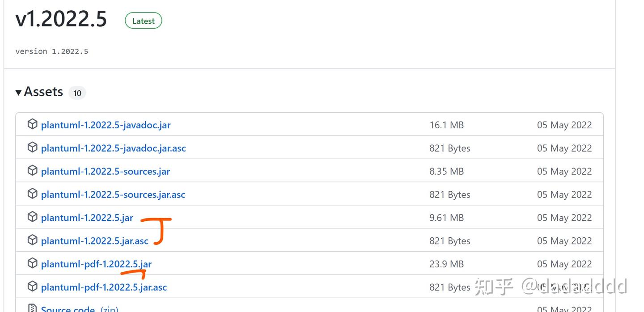Click package icon beside plantuml-1.2022.5-javadoc.jar

click(32, 124)
